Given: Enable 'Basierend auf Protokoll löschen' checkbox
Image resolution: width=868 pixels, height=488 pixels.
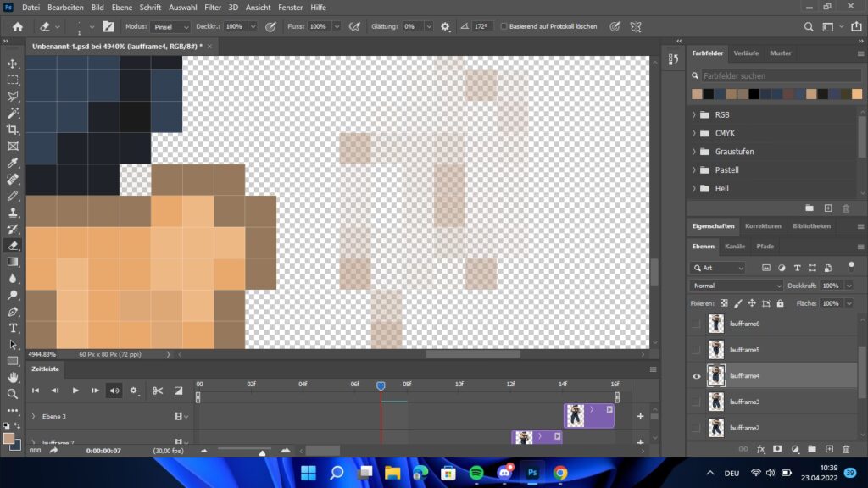Looking at the screenshot, I should tap(504, 26).
